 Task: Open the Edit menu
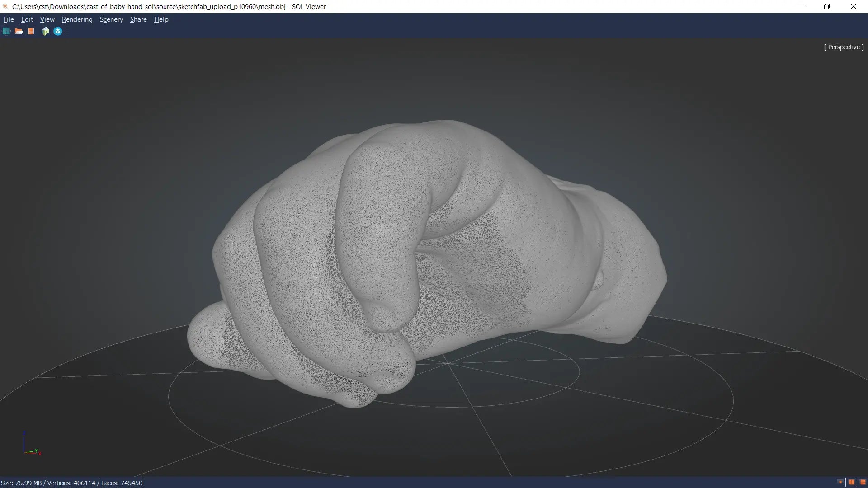coord(27,19)
